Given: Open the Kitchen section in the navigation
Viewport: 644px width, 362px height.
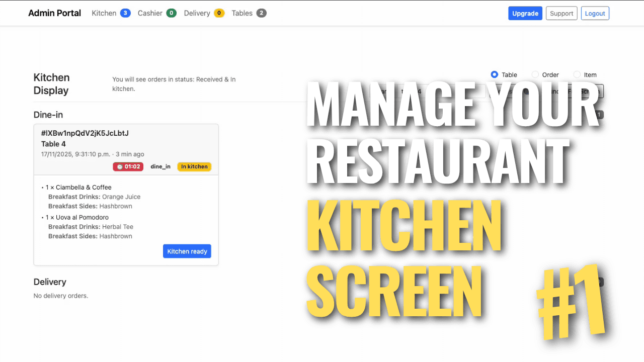Looking at the screenshot, I should pyautogui.click(x=105, y=13).
